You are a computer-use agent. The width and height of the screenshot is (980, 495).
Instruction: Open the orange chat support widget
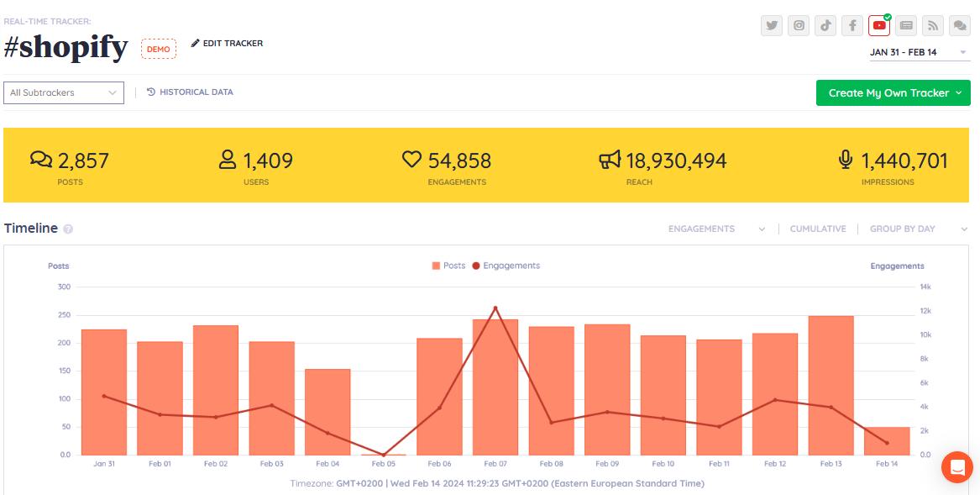956,466
